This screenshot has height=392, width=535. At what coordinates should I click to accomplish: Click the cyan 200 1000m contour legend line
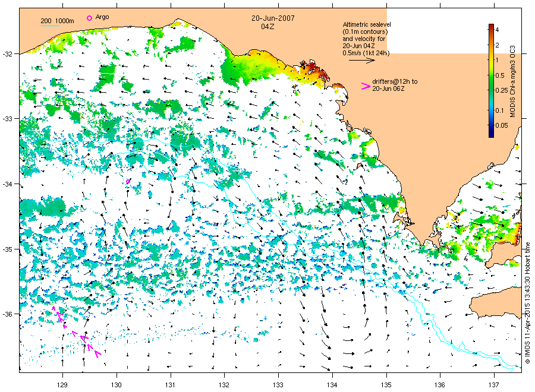[x=50, y=26]
